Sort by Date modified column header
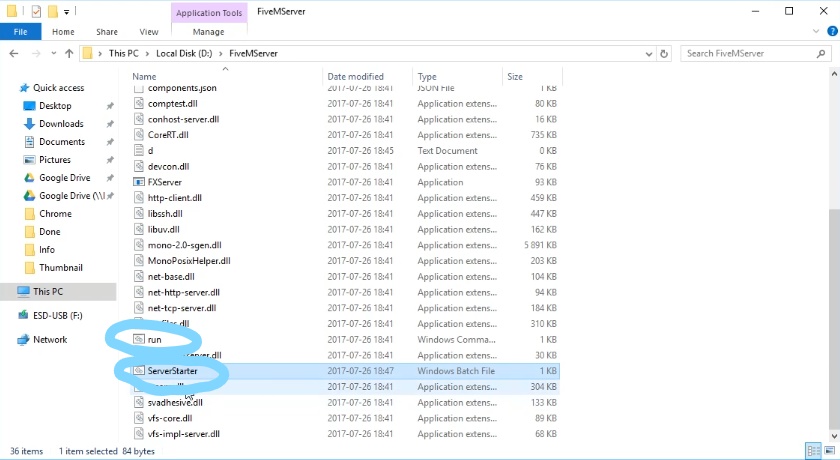The height and width of the screenshot is (460, 840). coord(355,77)
